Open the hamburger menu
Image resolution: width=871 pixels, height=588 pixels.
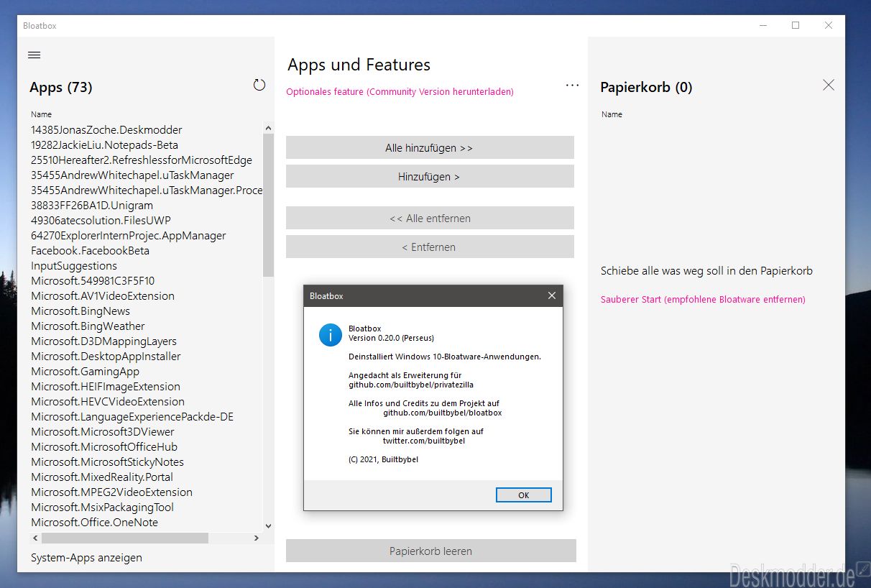(34, 55)
